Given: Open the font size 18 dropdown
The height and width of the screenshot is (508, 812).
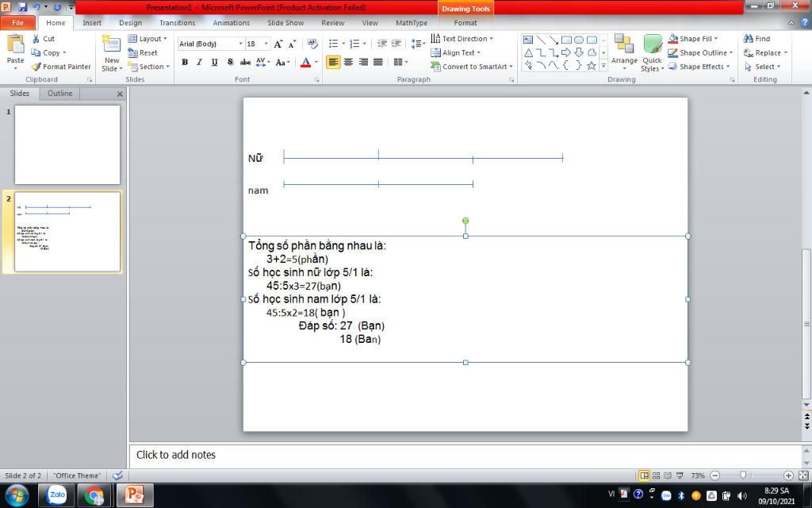Looking at the screenshot, I should pyautogui.click(x=266, y=44).
